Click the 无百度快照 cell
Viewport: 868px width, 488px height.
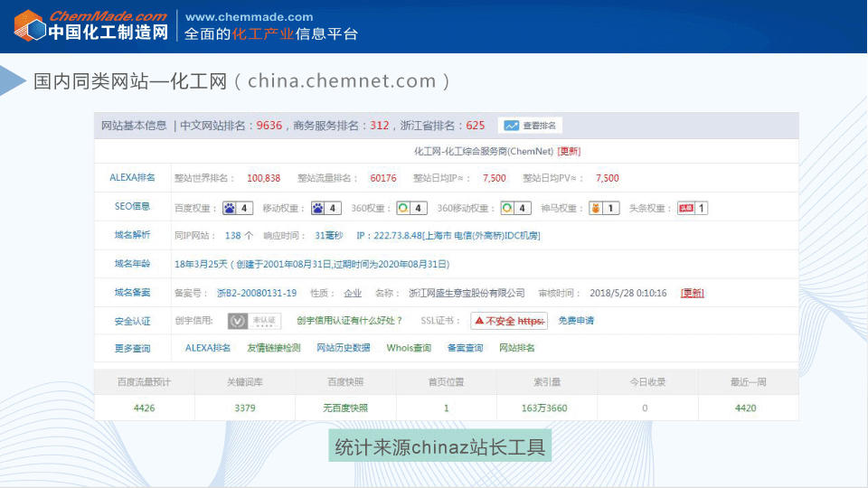pos(345,408)
